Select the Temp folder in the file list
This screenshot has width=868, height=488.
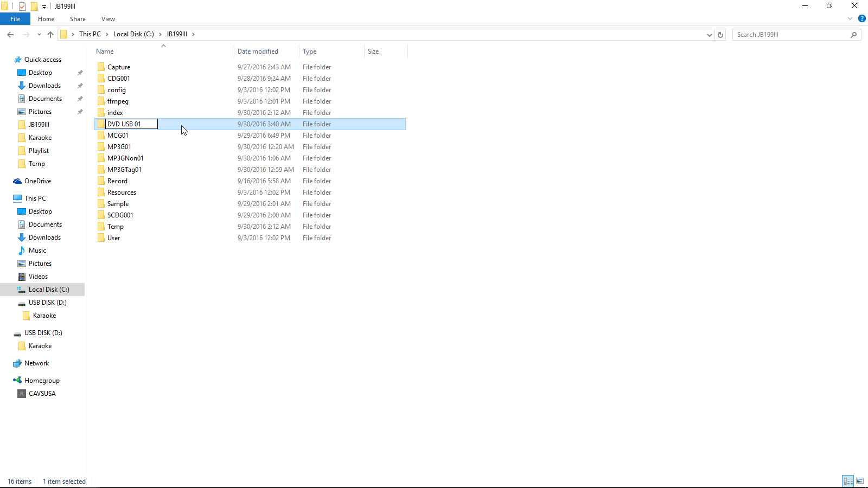[x=115, y=227]
